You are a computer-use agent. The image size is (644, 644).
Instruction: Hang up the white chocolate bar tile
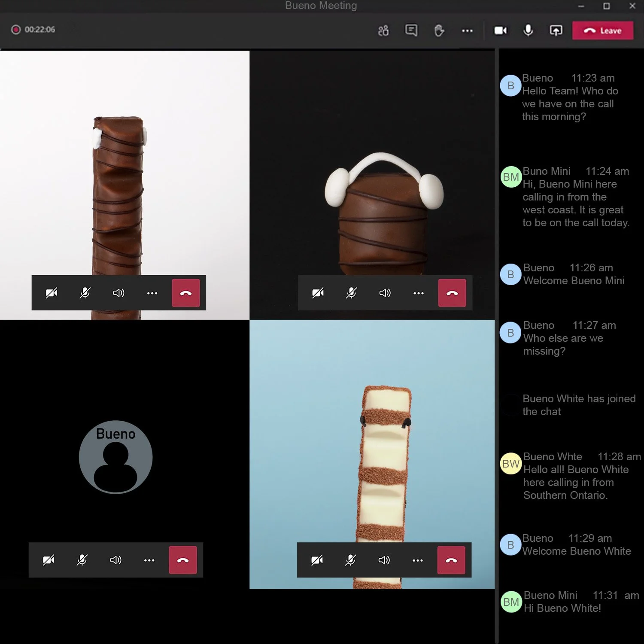point(451,560)
